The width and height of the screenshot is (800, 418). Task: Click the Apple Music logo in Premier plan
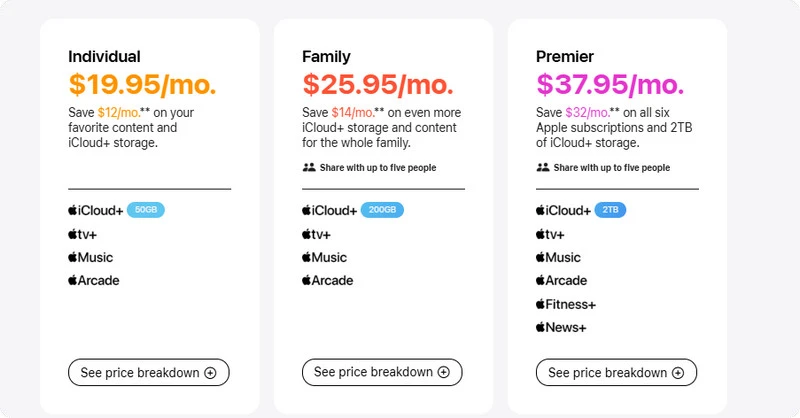coord(558,257)
